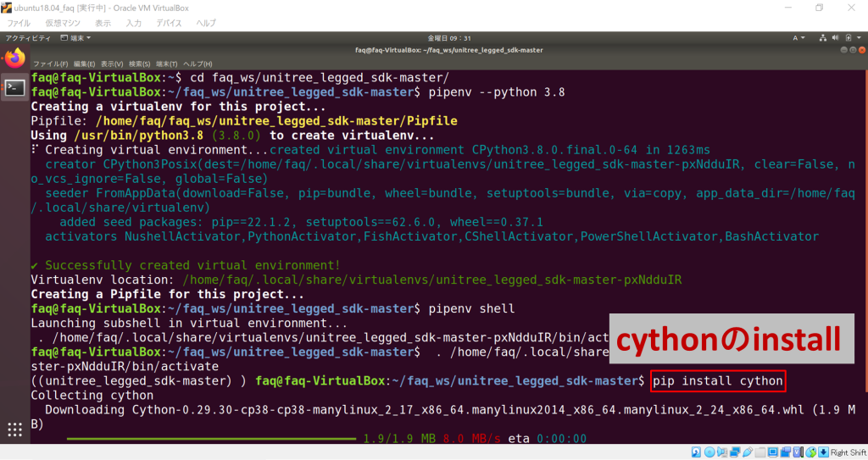Click the Ubuntu volume speaker icon
Screen dimensions: 868x460
click(835, 37)
